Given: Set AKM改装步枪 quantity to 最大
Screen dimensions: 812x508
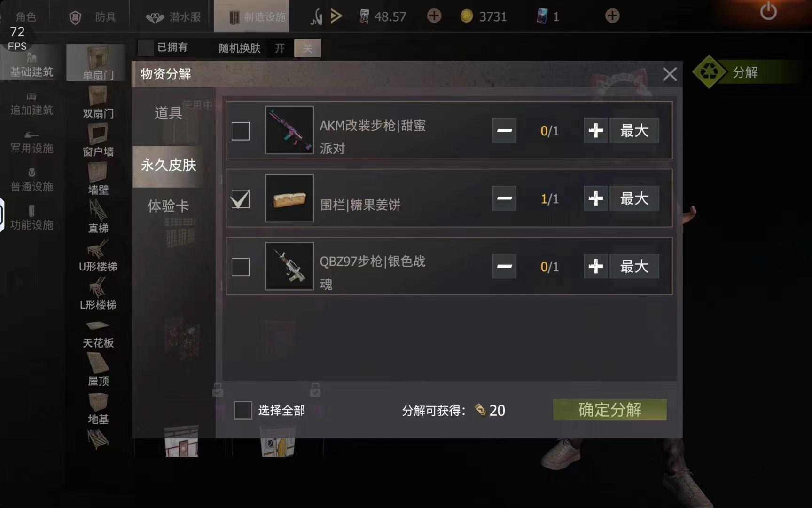Looking at the screenshot, I should pyautogui.click(x=634, y=130).
